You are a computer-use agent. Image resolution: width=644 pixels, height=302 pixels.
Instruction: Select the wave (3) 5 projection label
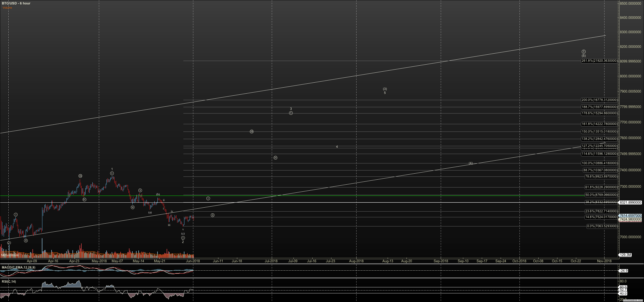coord(385,91)
